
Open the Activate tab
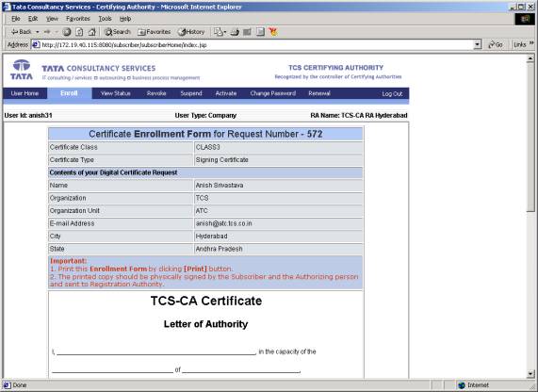tap(226, 93)
